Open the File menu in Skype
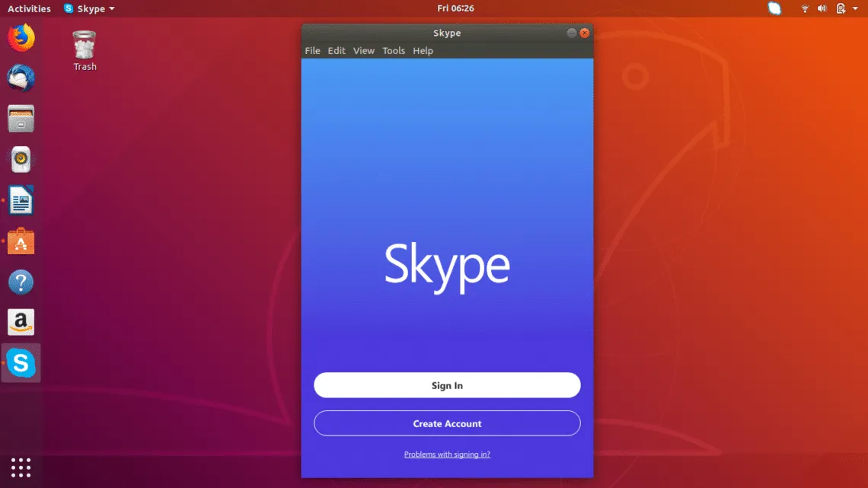868x488 pixels. pos(312,51)
